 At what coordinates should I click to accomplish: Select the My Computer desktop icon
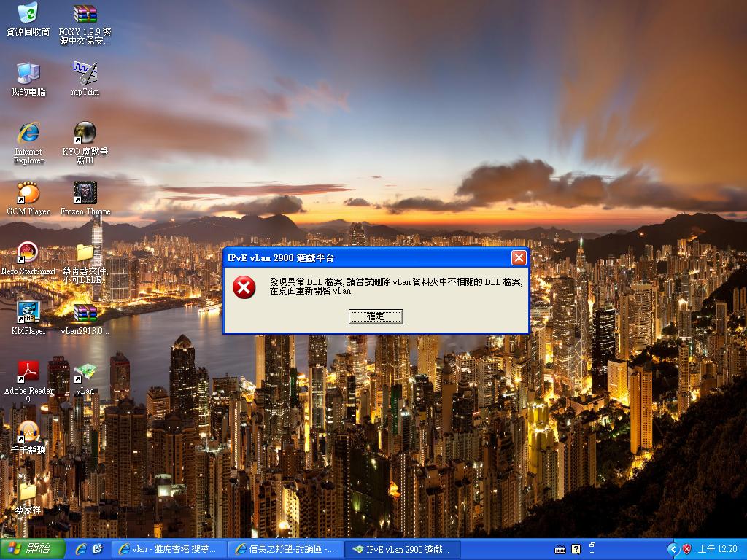(28, 73)
